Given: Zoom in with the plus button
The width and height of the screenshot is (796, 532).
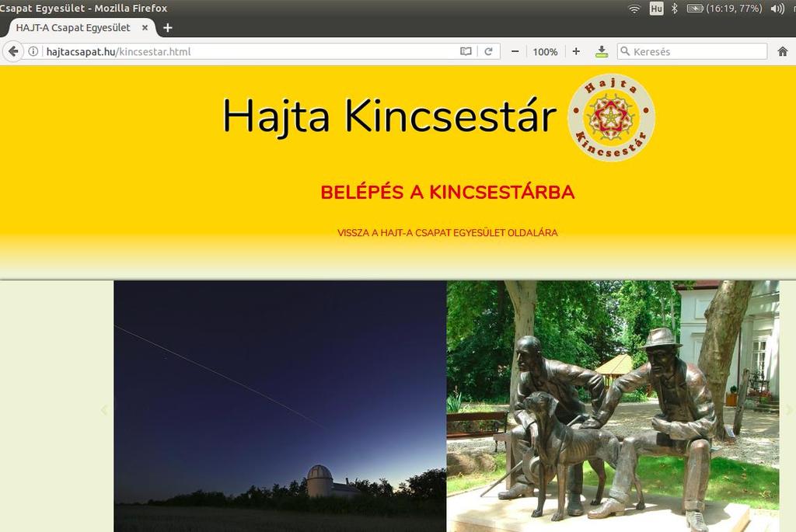Looking at the screenshot, I should (x=576, y=51).
